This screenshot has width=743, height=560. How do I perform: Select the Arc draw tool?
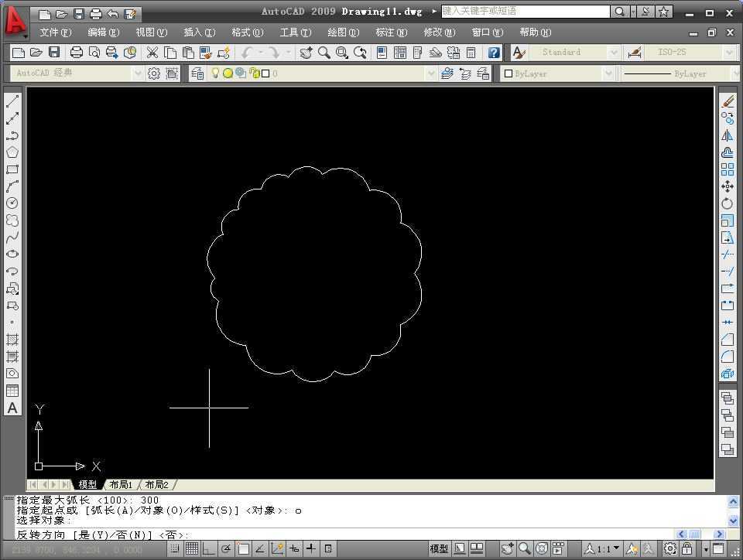coord(12,186)
